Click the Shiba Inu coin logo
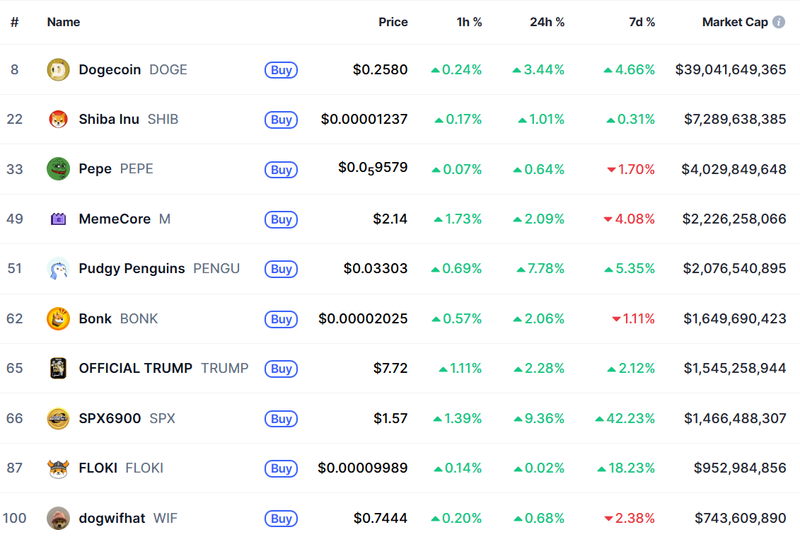 click(x=58, y=119)
